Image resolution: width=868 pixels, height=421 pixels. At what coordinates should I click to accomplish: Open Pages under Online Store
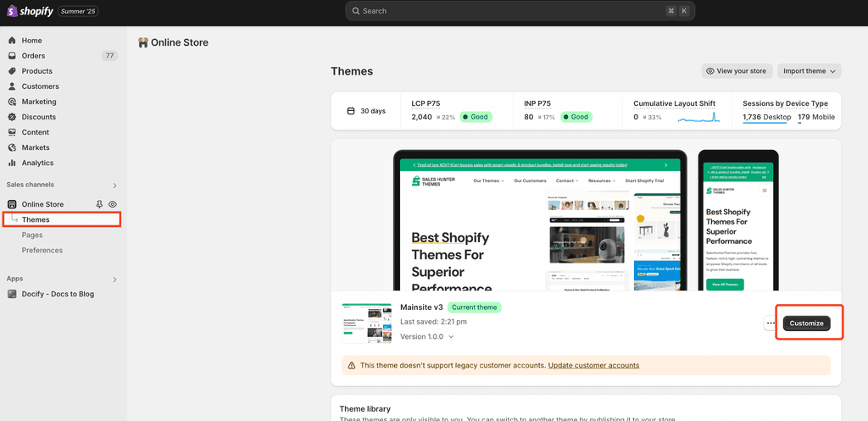[32, 235]
